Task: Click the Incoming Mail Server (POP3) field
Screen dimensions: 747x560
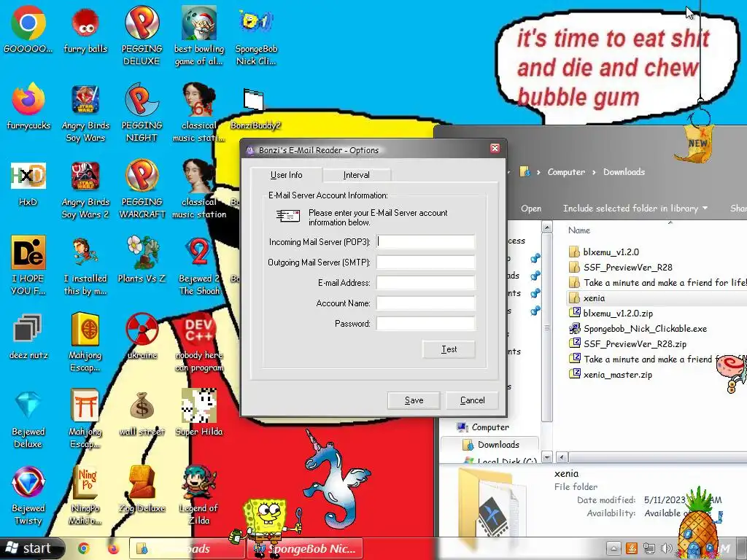Action: coord(426,242)
